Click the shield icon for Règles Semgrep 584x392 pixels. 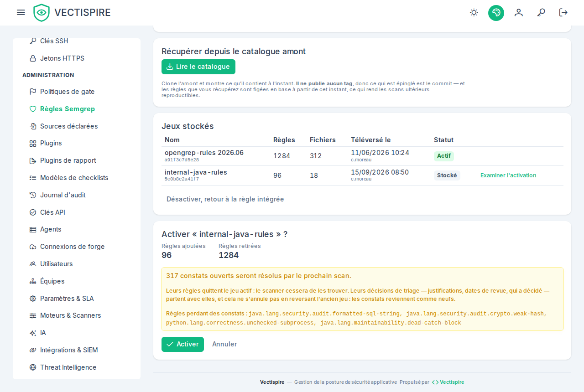[x=33, y=109]
